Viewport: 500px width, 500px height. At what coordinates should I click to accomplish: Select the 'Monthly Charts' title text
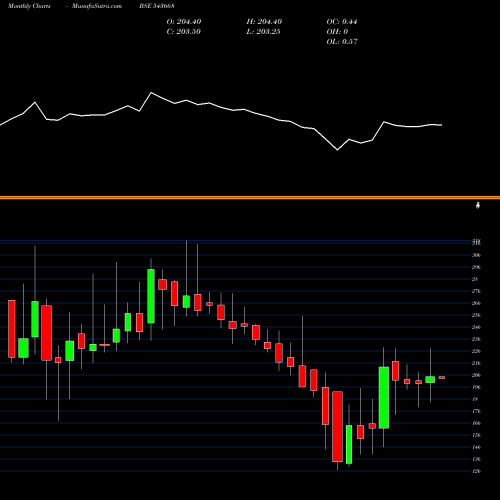pos(29,6)
